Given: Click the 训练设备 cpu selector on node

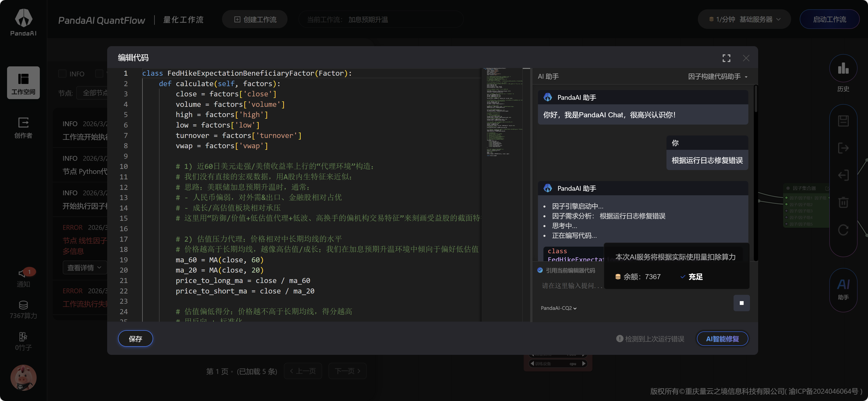Looking at the screenshot, I should tap(558, 364).
